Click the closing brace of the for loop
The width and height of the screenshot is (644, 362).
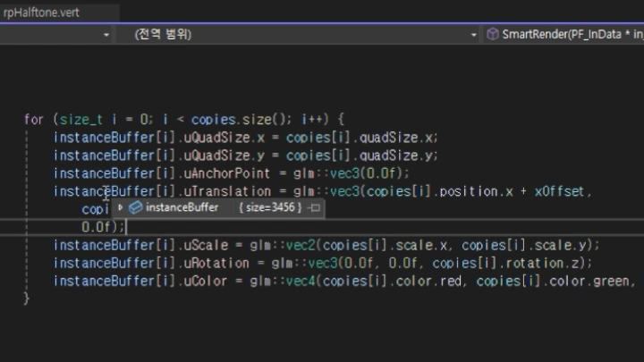pos(26,299)
